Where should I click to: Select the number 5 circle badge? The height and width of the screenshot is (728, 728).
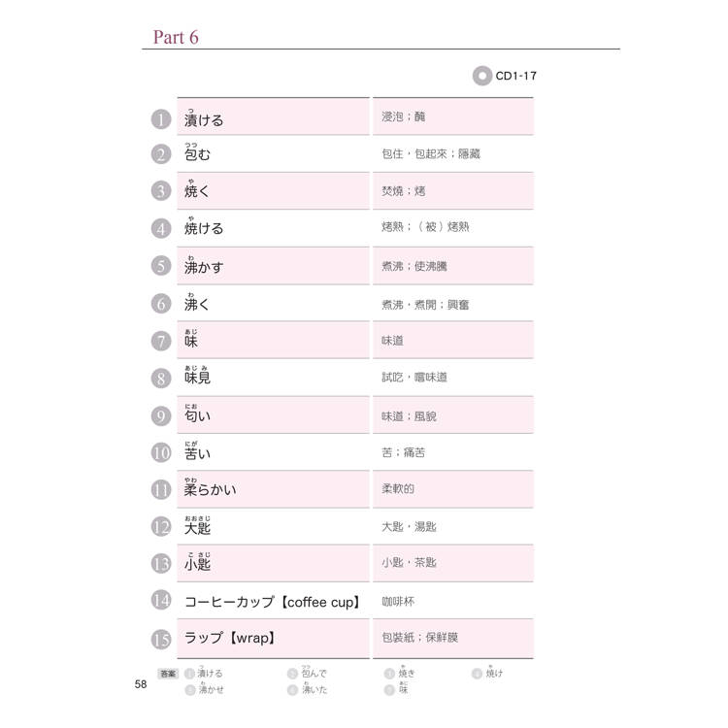pos(161,266)
